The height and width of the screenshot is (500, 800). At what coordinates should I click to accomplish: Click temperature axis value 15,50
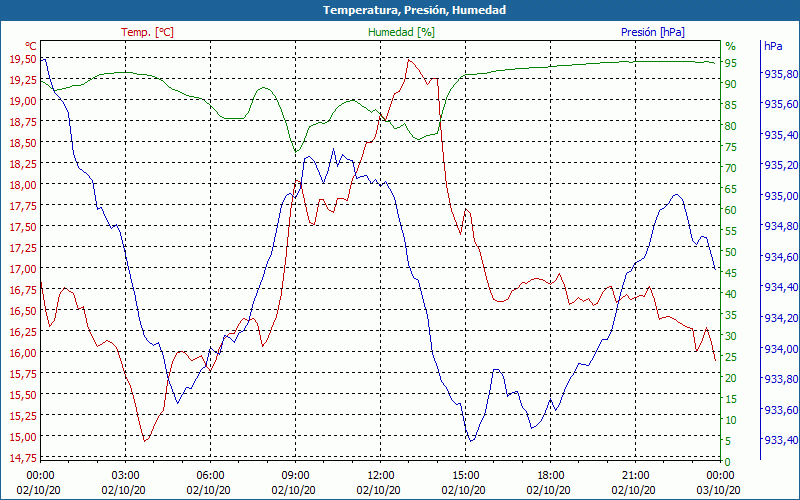(x=23, y=395)
